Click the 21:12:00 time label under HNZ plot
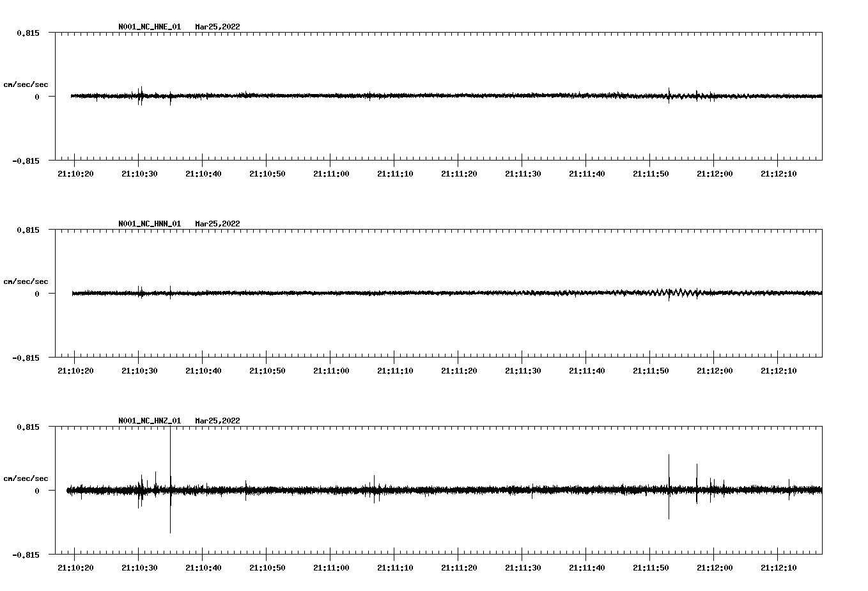 715,567
